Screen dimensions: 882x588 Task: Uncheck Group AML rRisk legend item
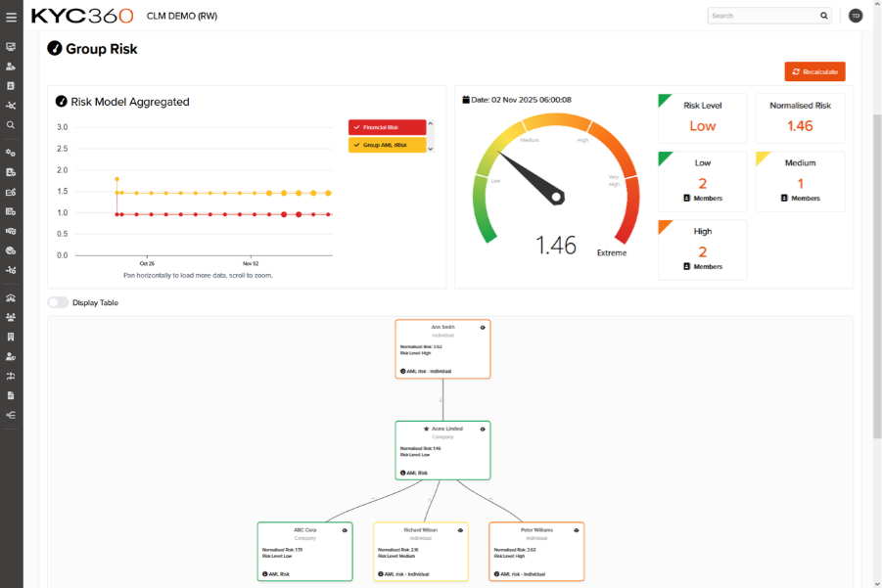[387, 146]
